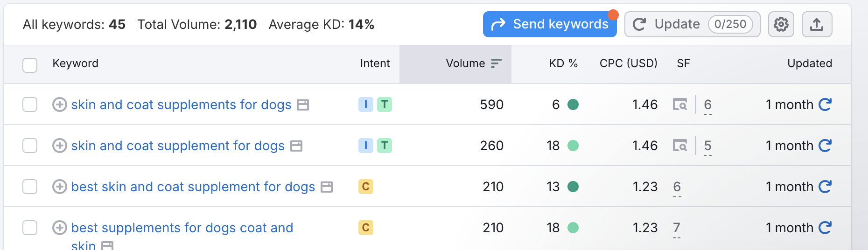The image size is (868, 250).
Task: Click sort icon in Volume column
Action: pos(496,63)
